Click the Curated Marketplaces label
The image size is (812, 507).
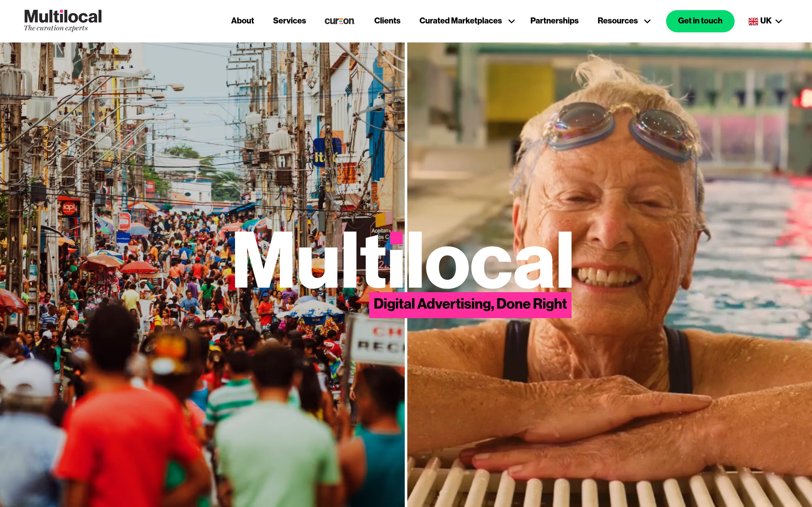[x=460, y=21]
